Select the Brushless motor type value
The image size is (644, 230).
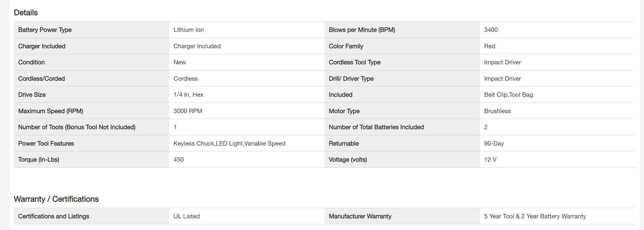click(497, 111)
